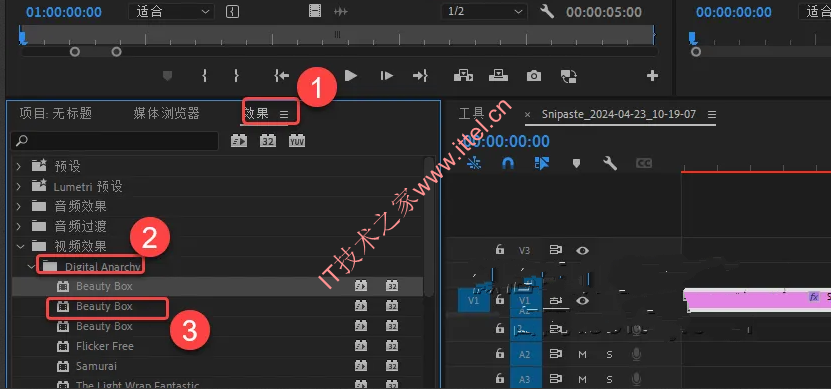Screen dimensions: 831x389
Task: Toggle mic voice-over record on A2
Action: pos(636,355)
